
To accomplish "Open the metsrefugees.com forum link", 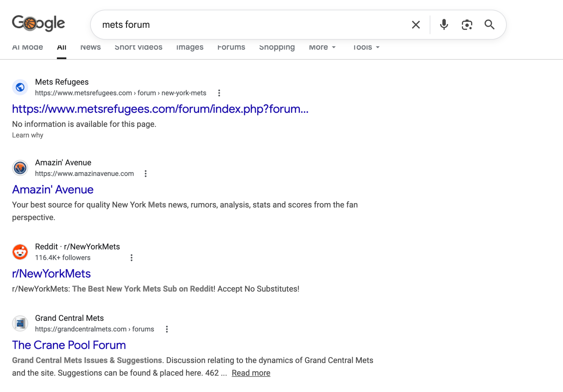I will pyautogui.click(x=160, y=109).
